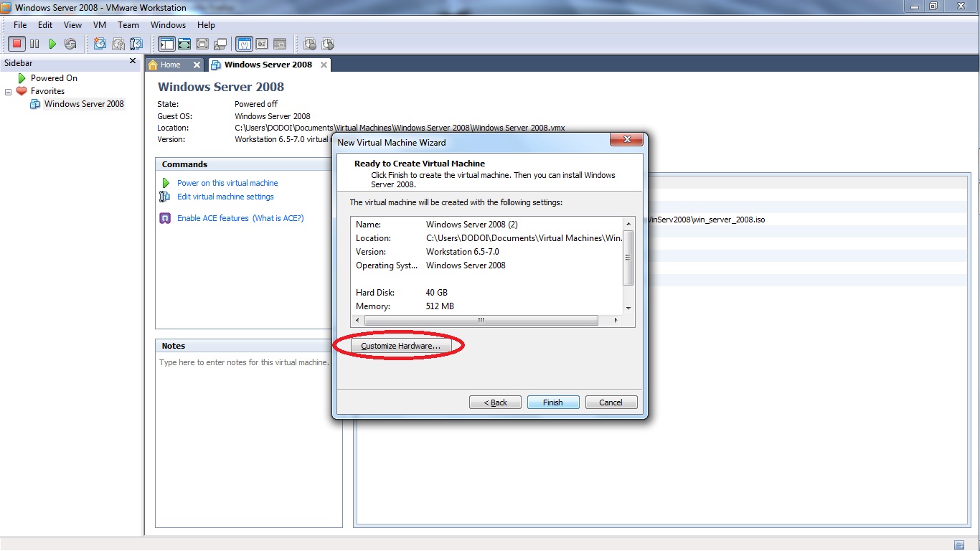Click the Customize Hardware button
The width and height of the screenshot is (980, 551).
[x=400, y=346]
